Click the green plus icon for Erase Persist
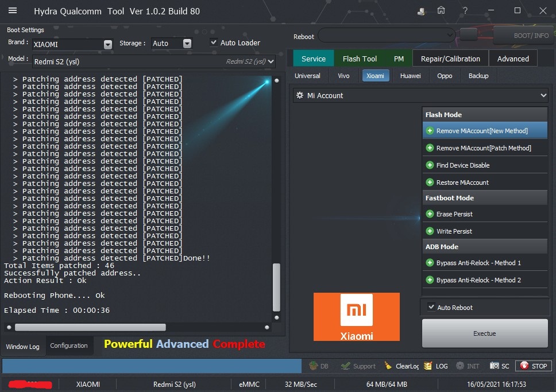Image resolution: width=556 pixels, height=392 pixels. 430,214
